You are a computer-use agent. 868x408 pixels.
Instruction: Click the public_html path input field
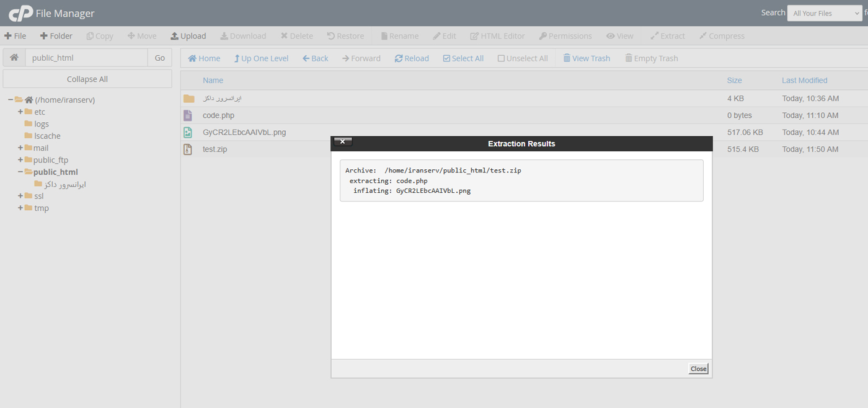pos(86,58)
